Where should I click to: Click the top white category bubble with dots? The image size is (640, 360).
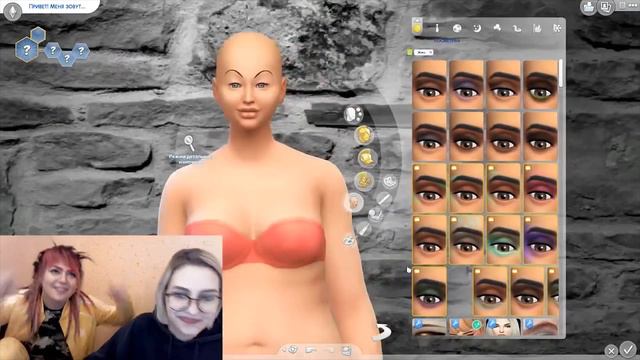point(353,115)
